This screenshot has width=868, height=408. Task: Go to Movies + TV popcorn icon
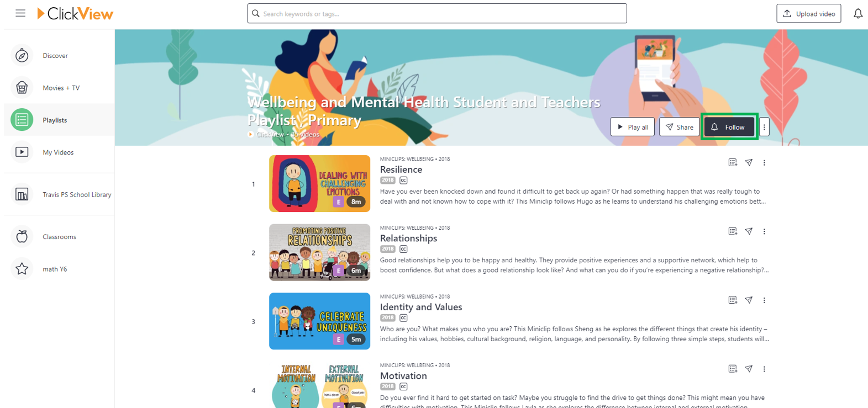(x=22, y=87)
